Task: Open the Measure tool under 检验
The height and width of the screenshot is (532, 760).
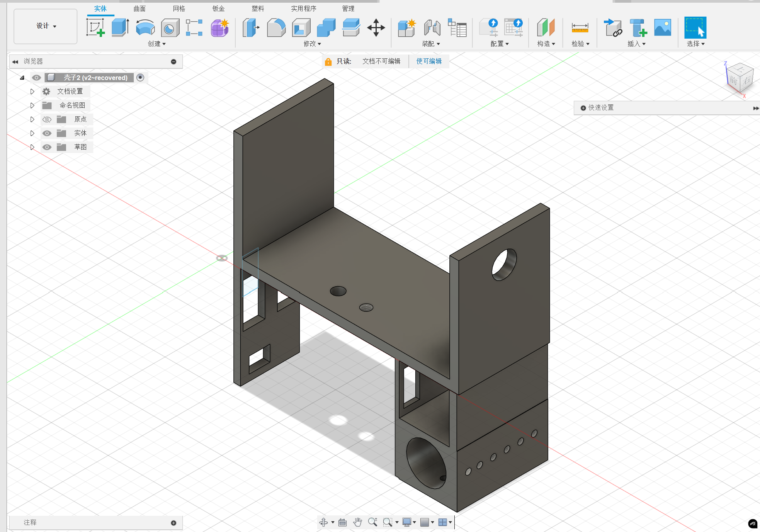Action: 579,27
